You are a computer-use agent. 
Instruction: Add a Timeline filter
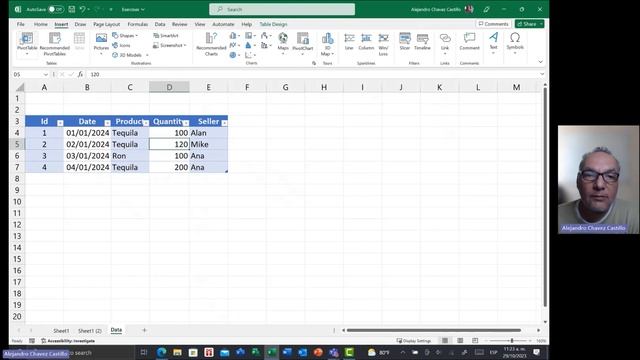coord(422,42)
